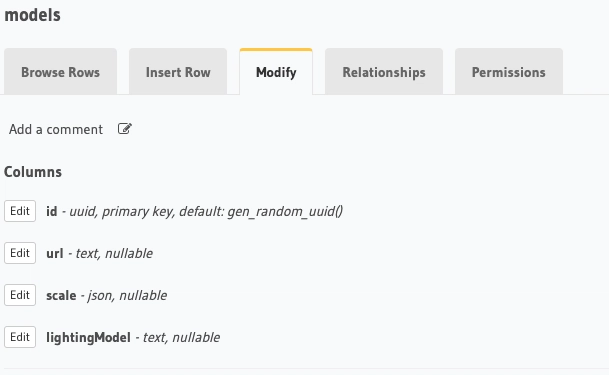Click the bold id column name
This screenshot has width=609, height=375.
(x=52, y=212)
